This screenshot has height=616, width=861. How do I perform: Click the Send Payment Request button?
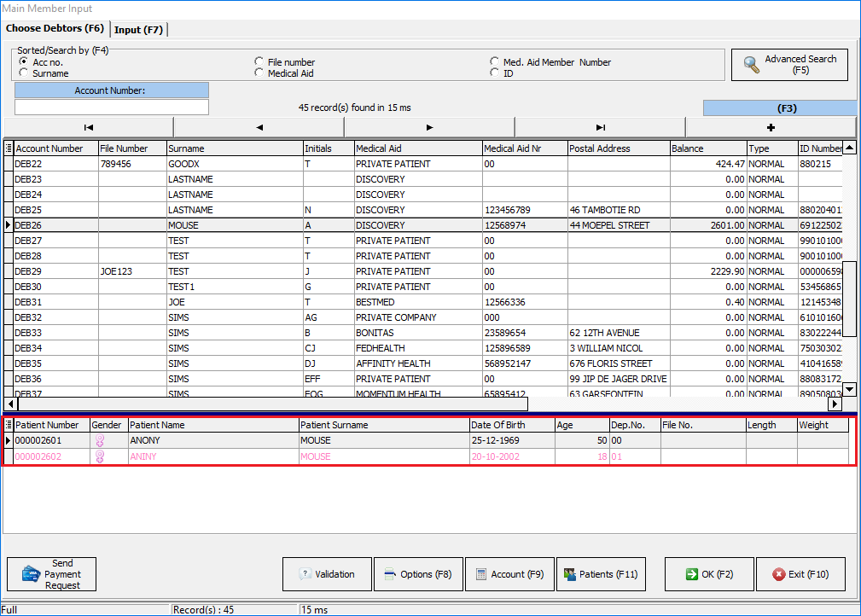tap(52, 574)
